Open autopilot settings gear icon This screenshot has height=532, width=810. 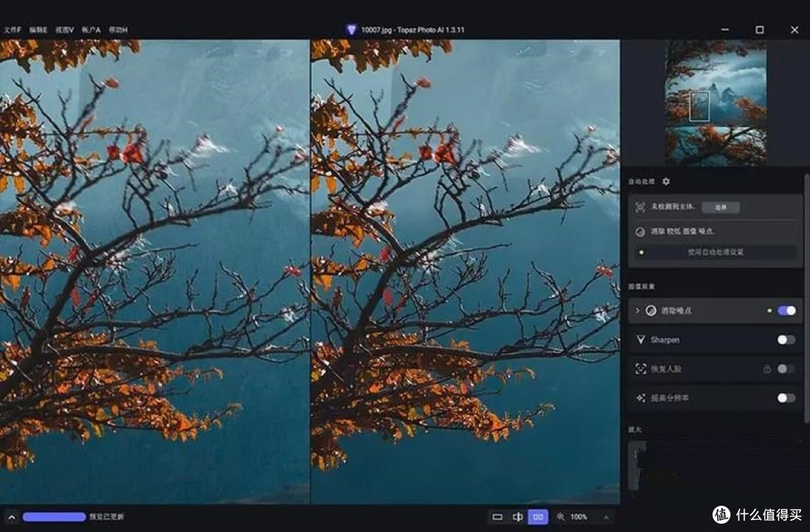point(666,181)
